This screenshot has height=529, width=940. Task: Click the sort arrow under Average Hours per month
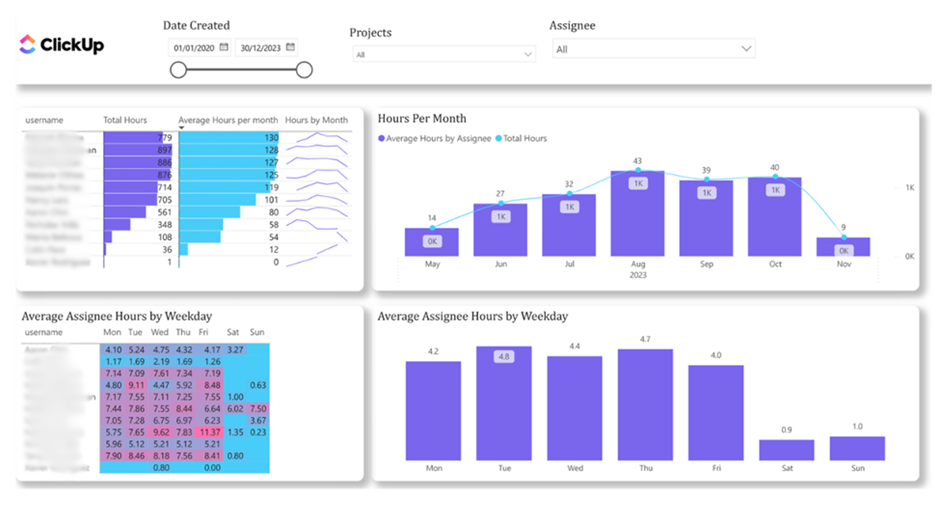pyautogui.click(x=181, y=129)
